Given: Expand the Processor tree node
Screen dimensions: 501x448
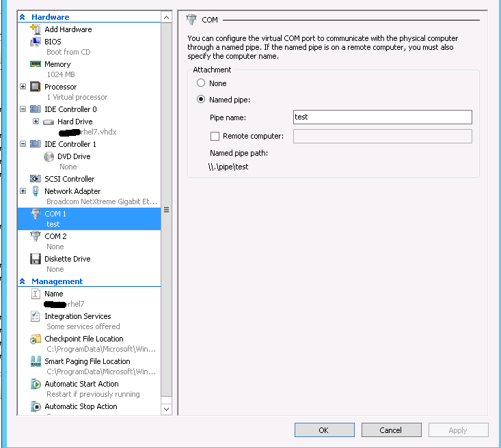Looking at the screenshot, I should pyautogui.click(x=23, y=87).
